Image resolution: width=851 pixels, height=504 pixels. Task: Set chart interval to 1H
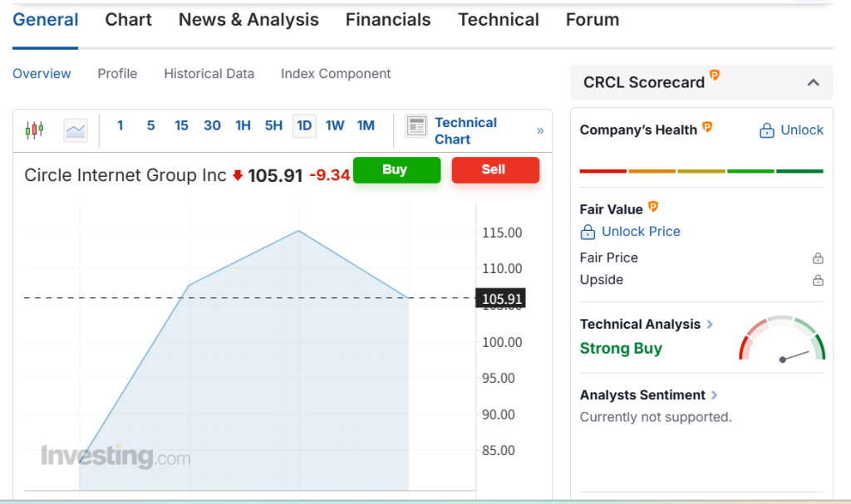pyautogui.click(x=243, y=126)
